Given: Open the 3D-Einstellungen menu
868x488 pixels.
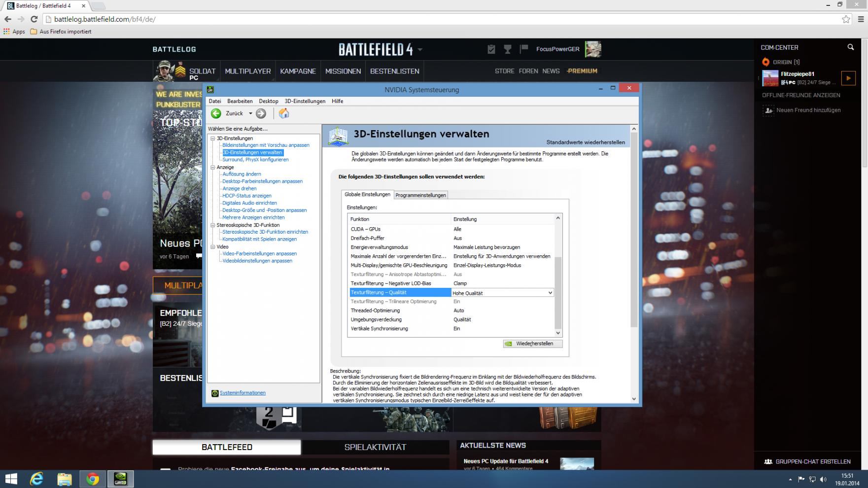Looking at the screenshot, I should (x=305, y=101).
